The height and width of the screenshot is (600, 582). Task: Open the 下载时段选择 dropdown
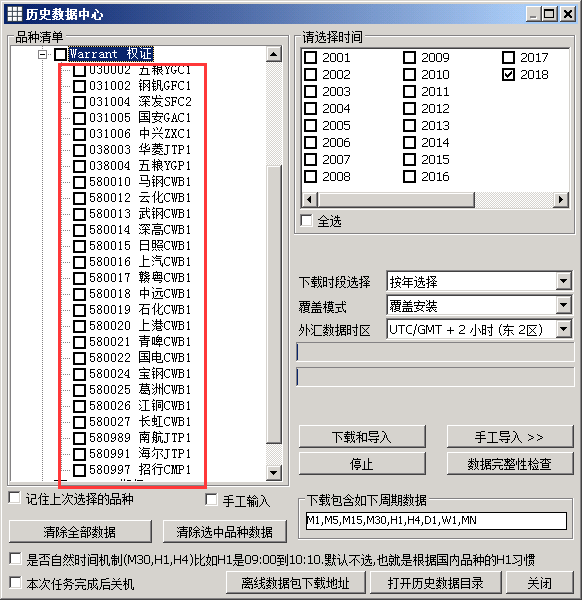pyautogui.click(x=563, y=281)
